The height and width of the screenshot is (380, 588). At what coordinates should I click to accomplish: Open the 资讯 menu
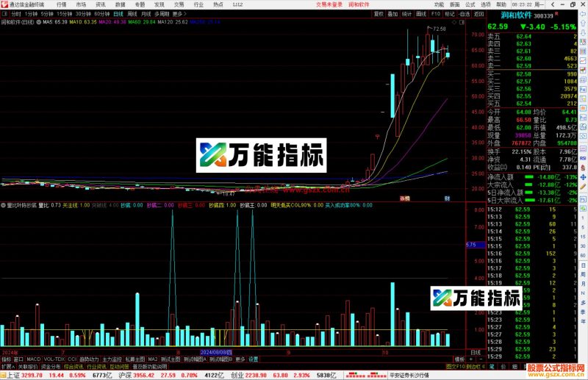click(x=101, y=4)
